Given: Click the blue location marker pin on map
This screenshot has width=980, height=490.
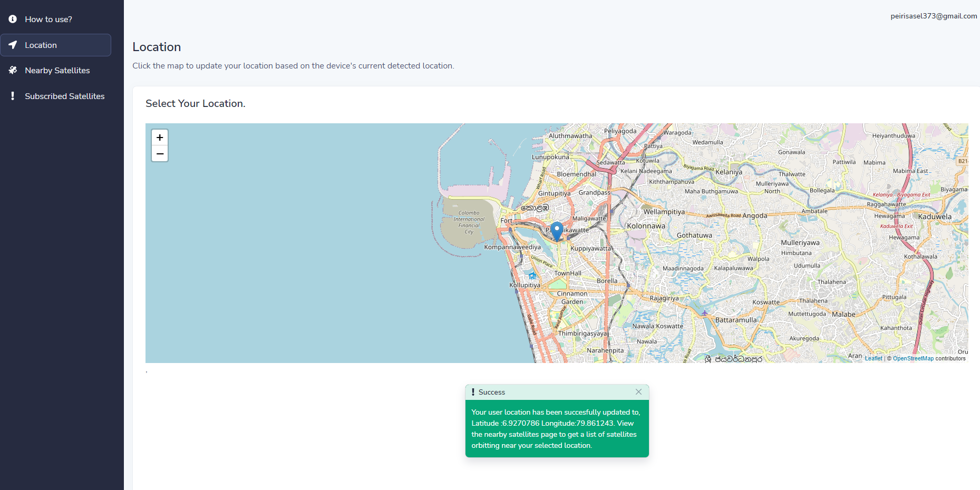Looking at the screenshot, I should click(557, 232).
